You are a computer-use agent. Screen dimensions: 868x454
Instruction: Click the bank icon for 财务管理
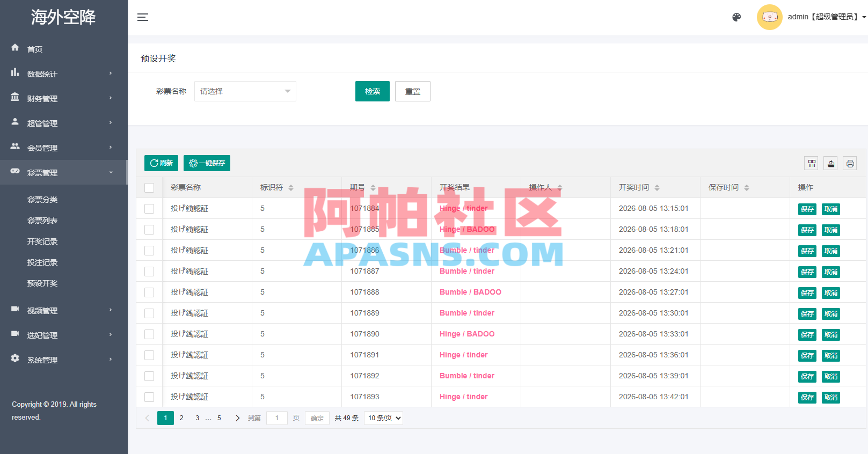(15, 97)
